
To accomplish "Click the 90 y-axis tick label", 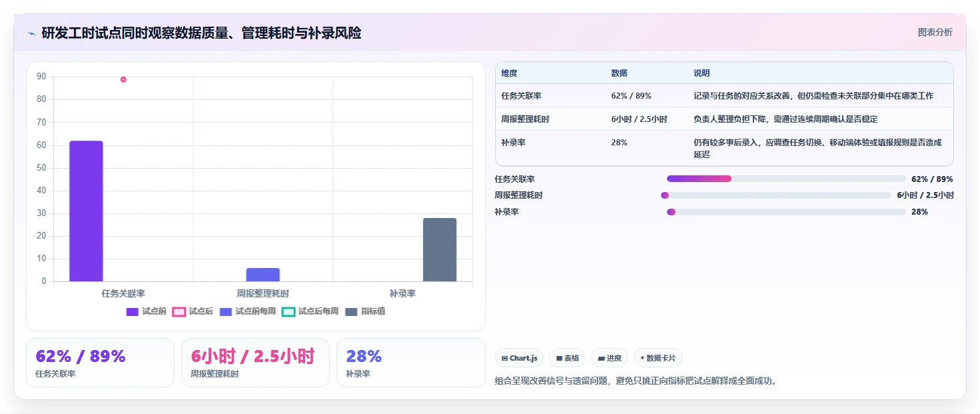I will [41, 77].
